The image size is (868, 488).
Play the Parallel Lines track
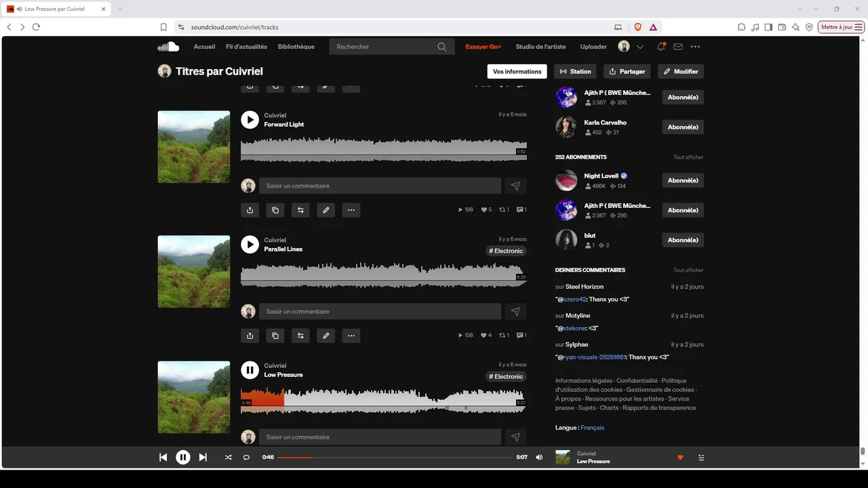[x=250, y=245]
